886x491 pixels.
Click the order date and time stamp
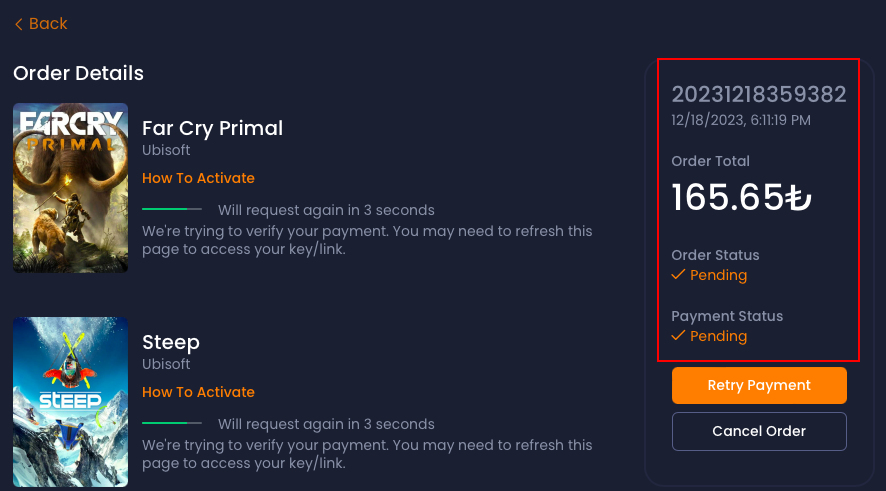[740, 120]
